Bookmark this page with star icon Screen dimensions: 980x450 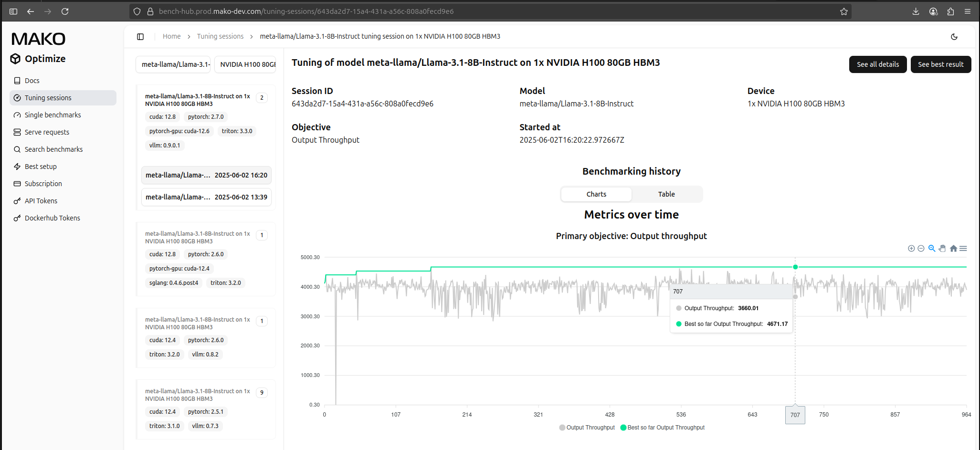[x=844, y=11]
